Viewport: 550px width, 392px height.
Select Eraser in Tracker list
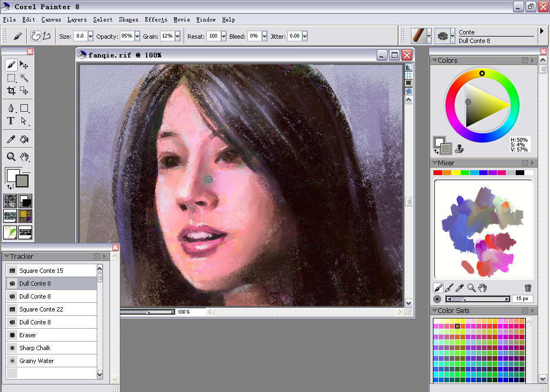tap(51, 335)
